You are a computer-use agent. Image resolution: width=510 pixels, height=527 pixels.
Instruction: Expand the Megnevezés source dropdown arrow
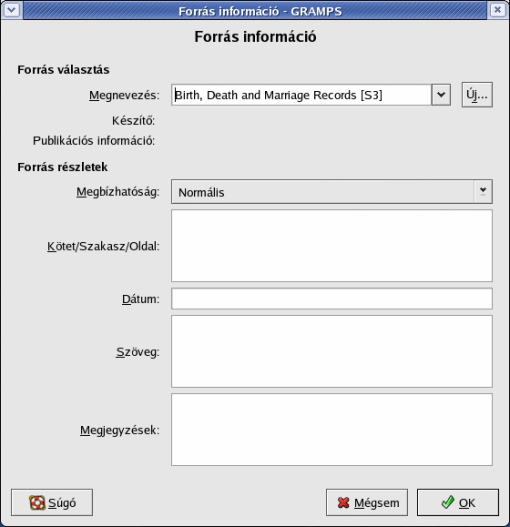click(x=441, y=95)
